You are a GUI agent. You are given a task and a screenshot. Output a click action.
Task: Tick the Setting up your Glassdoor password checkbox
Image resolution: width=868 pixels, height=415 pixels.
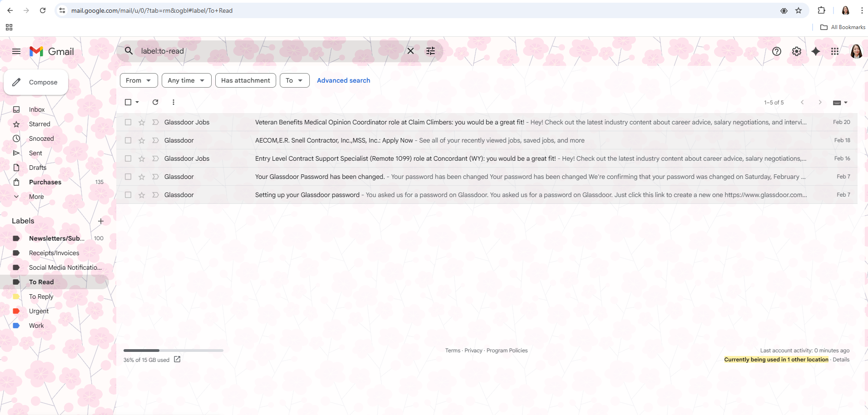pyautogui.click(x=128, y=195)
